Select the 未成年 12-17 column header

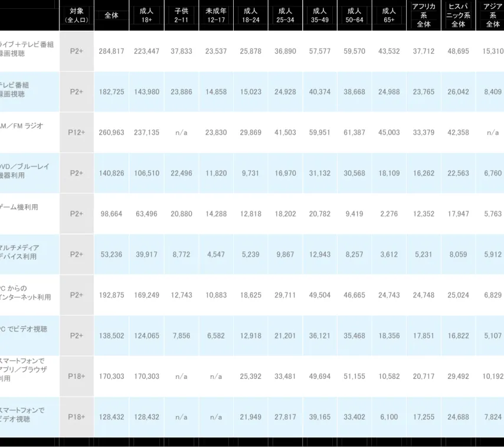pos(216,15)
